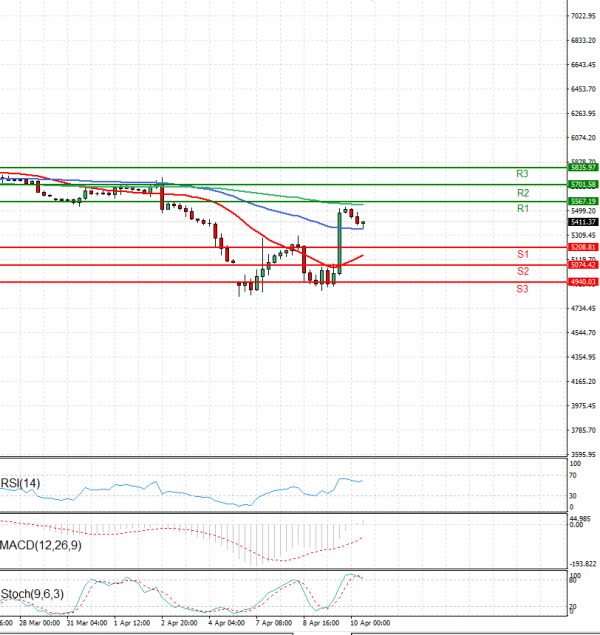This screenshot has width=600, height=635.
Task: Click the 6263.95 price axis value
Action: pyautogui.click(x=583, y=113)
